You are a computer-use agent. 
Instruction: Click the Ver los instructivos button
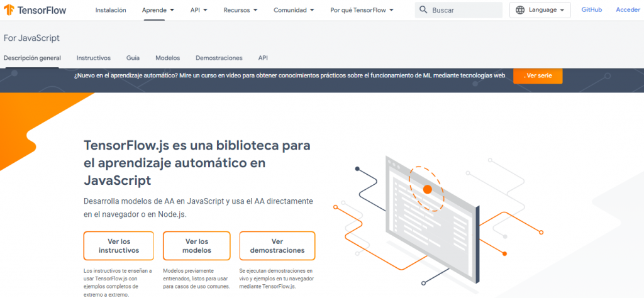(x=119, y=246)
